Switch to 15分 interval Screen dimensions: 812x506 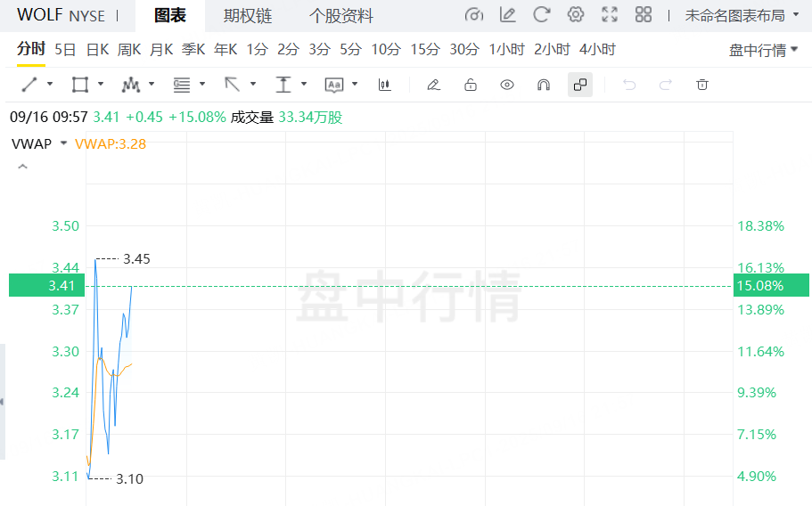click(425, 49)
